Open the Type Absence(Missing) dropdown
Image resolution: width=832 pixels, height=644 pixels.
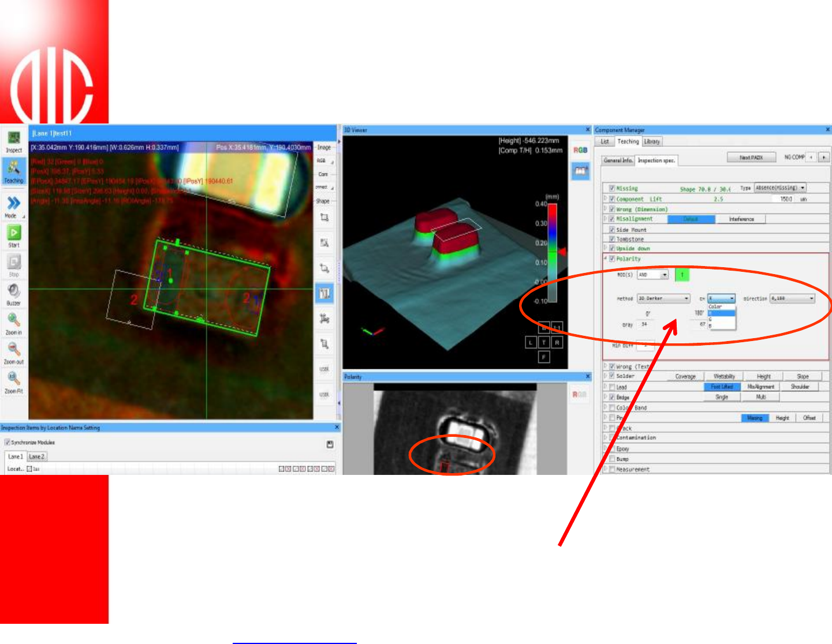coord(780,188)
